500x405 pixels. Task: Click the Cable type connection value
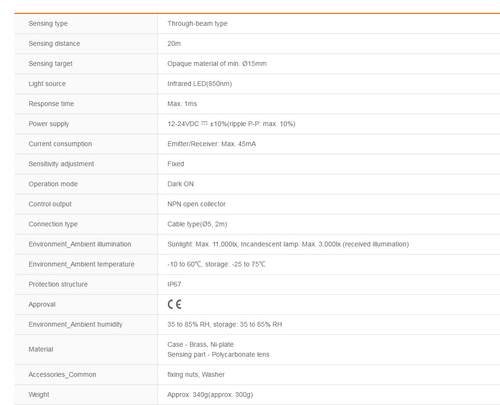click(197, 224)
